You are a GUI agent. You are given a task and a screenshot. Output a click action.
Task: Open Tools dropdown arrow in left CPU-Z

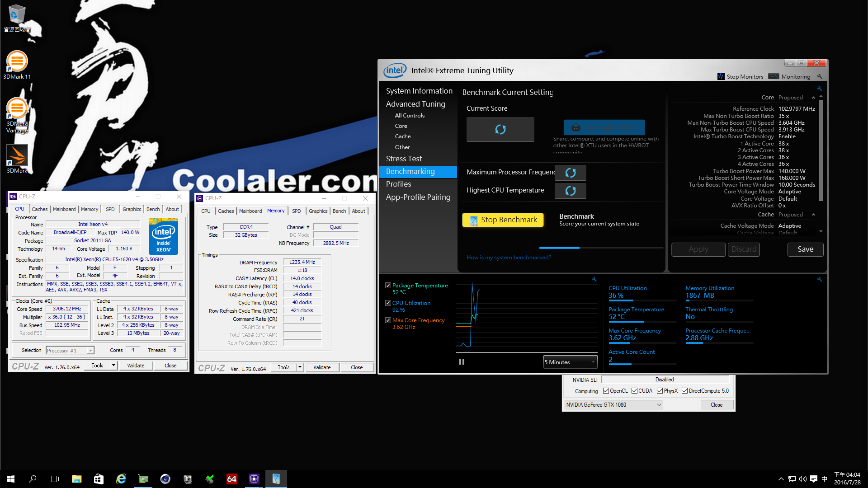[x=114, y=366]
